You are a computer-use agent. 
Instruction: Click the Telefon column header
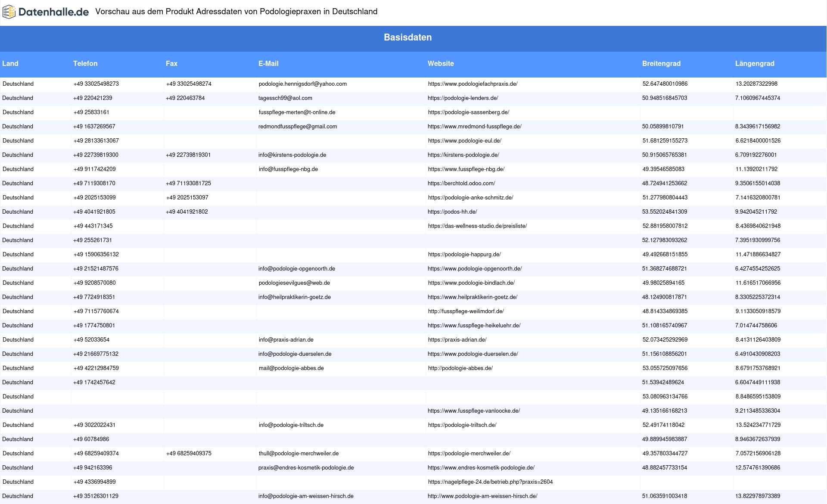pyautogui.click(x=85, y=63)
